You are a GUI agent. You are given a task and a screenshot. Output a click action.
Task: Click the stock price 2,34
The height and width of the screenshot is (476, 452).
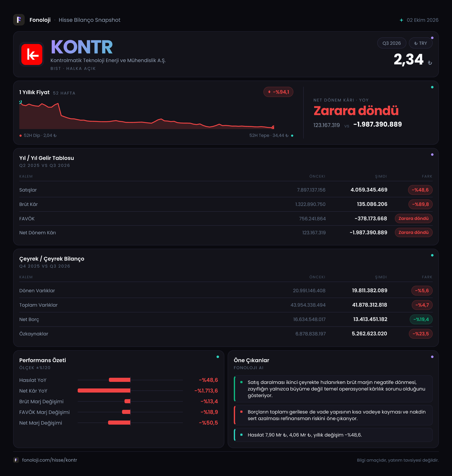click(408, 59)
